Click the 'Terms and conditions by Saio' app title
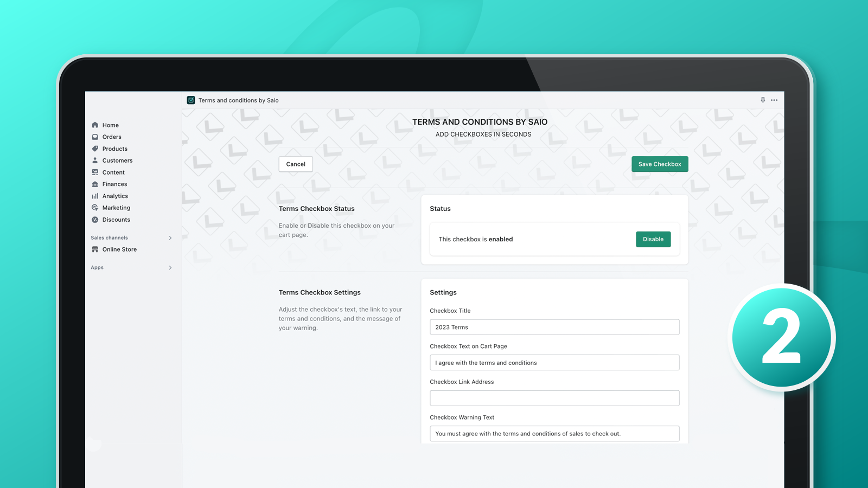This screenshot has height=488, width=868. tap(239, 100)
